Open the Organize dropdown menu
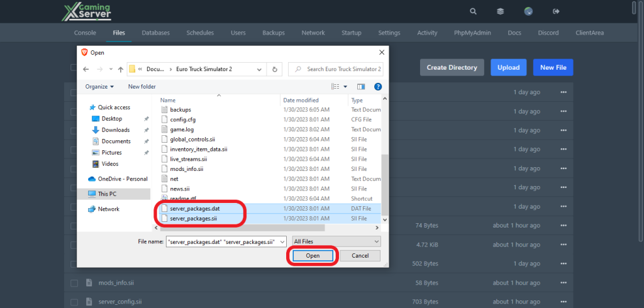The image size is (644, 308). pyautogui.click(x=99, y=87)
